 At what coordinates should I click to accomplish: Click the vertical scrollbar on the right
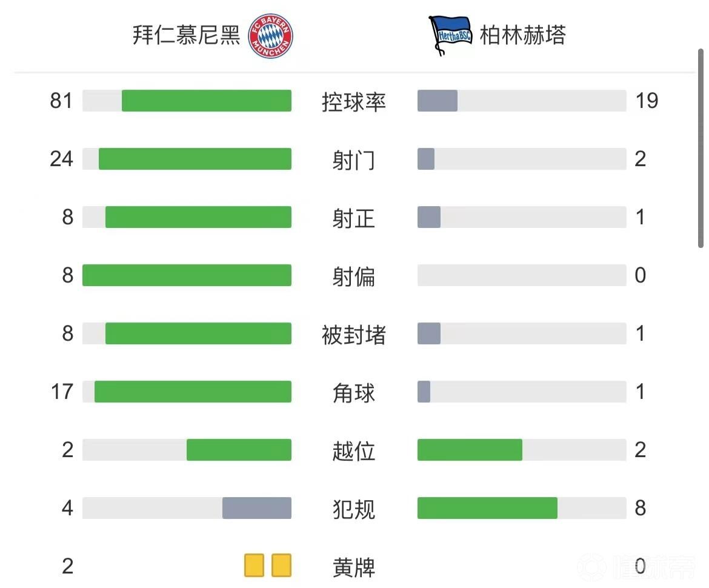coord(701,149)
